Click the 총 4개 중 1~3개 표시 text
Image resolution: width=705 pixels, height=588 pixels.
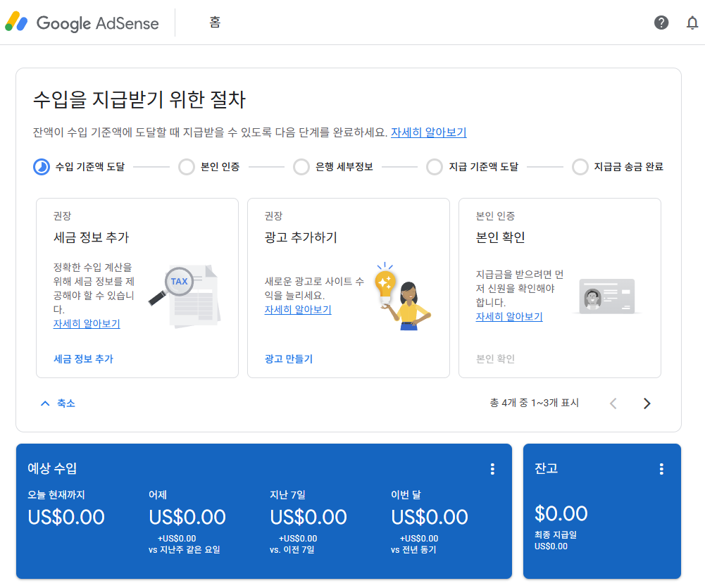point(534,403)
